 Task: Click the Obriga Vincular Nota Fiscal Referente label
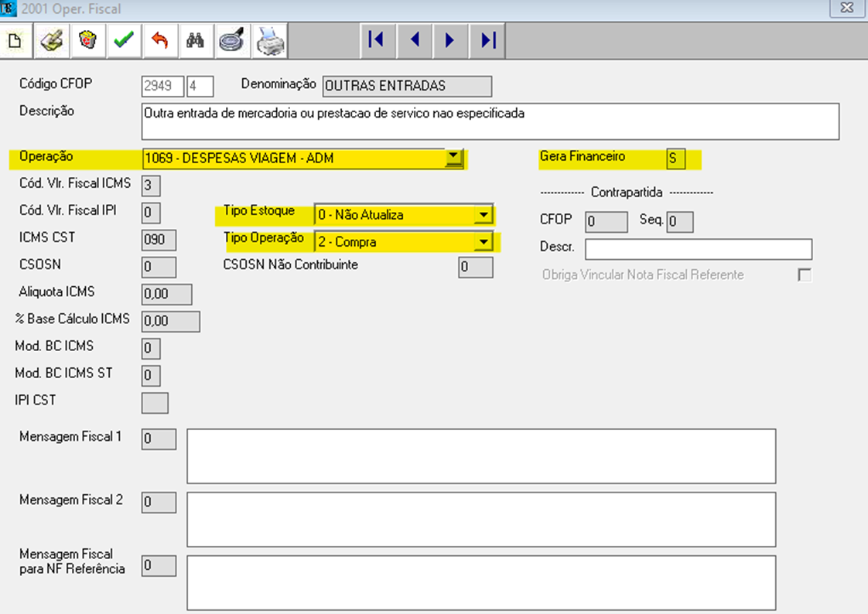(643, 275)
